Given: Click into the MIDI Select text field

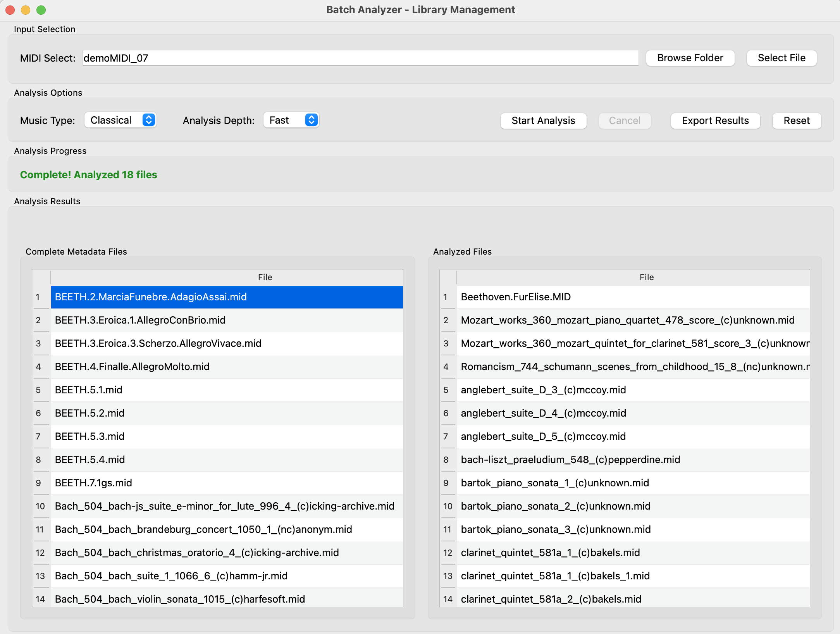Looking at the screenshot, I should [360, 58].
